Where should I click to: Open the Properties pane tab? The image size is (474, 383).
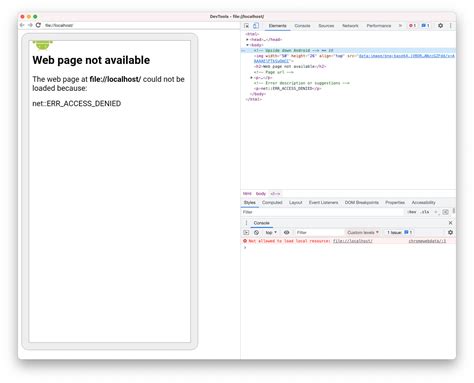pos(395,202)
